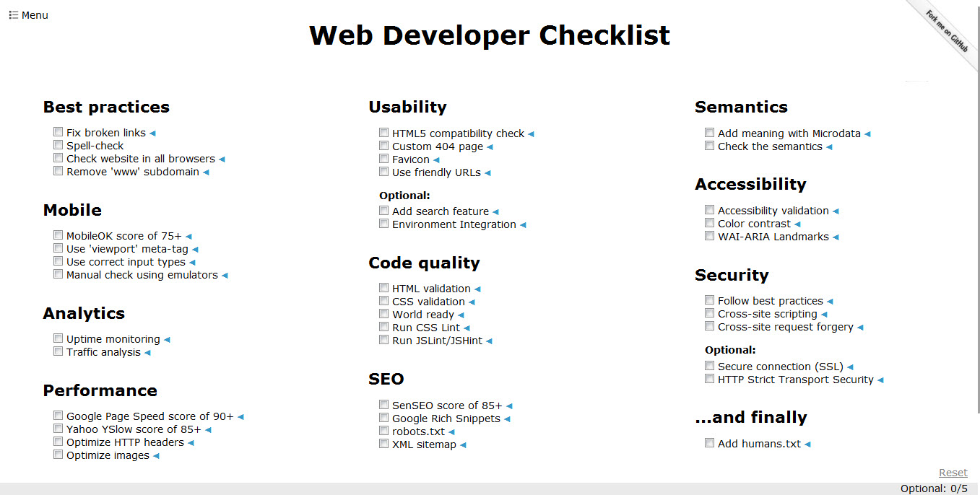The image size is (980, 495).
Task: Click the Google Rich Snippets label
Action: pos(446,419)
